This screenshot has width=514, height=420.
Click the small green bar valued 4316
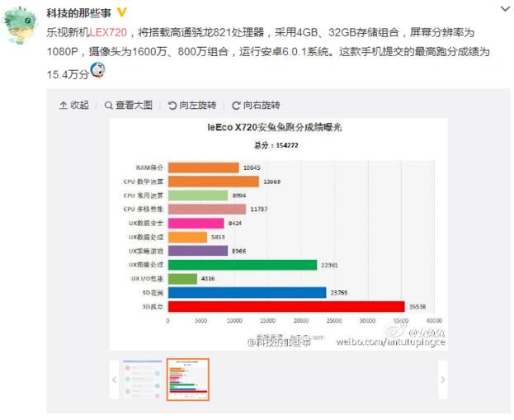[182, 279]
